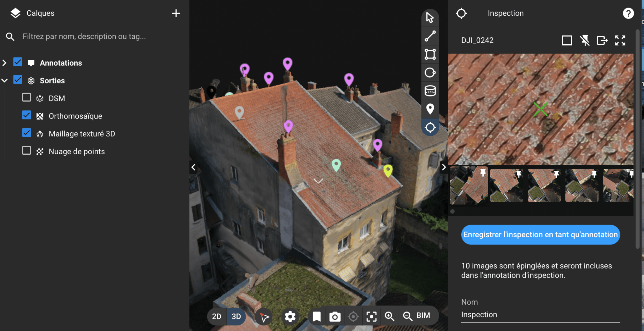Open the first thumbnail in image strip
This screenshot has height=331, width=644.
469,185
